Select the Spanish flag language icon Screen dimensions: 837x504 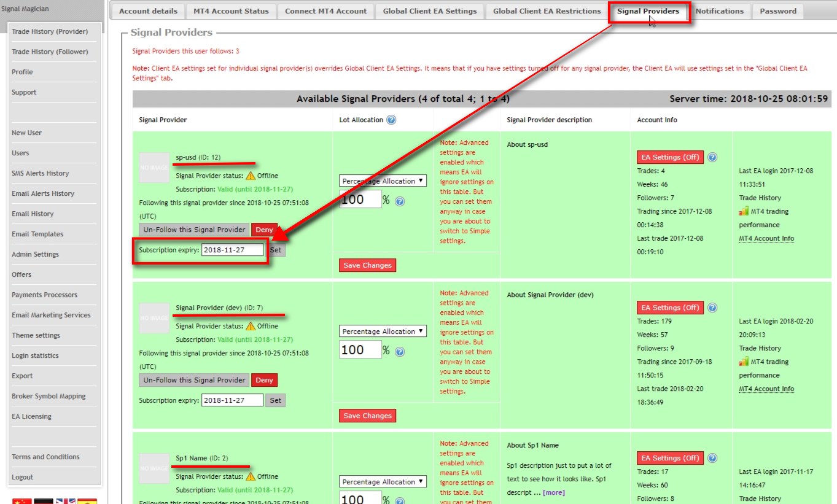87,502
